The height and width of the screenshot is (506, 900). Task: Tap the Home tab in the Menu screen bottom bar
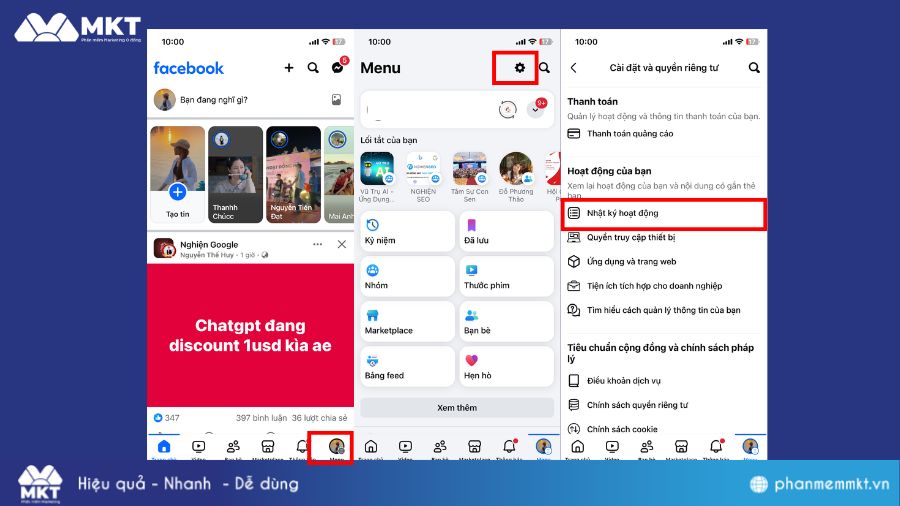pos(371,447)
